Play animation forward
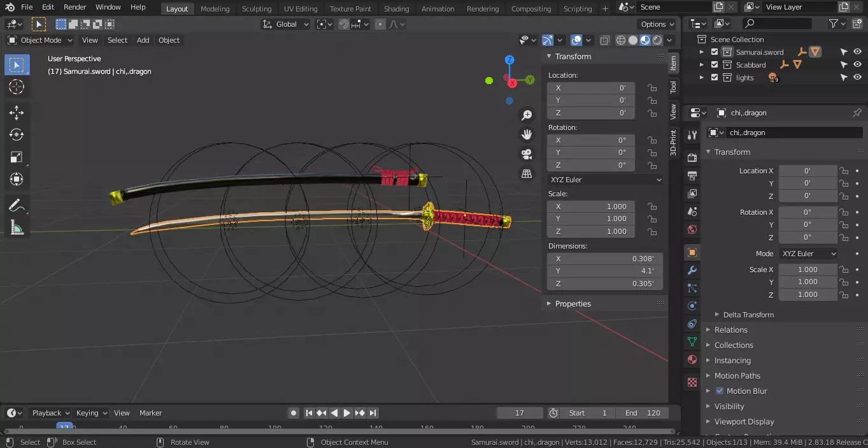The image size is (868, 448). click(347, 413)
